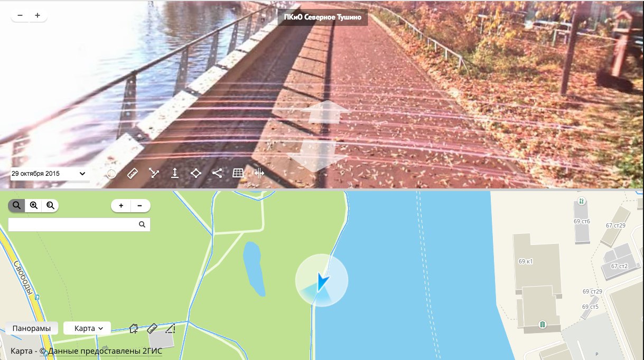
Task: Select the polygon area tool in panorama
Action: click(196, 173)
